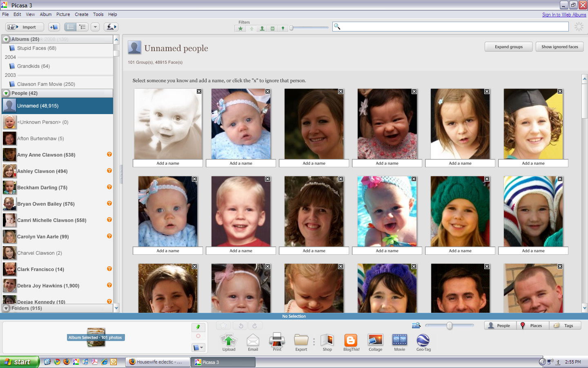Rotate counter-clockwise using the tray rotate button
Image resolution: width=588 pixels, height=368 pixels.
[241, 326]
